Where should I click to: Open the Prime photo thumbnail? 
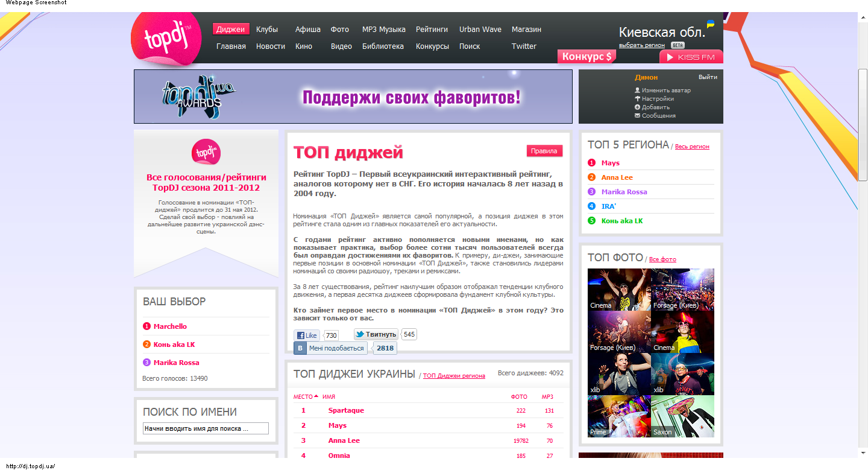(x=619, y=416)
